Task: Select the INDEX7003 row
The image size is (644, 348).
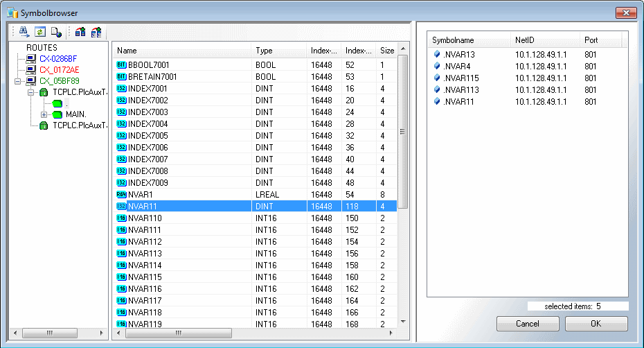Action: click(x=255, y=112)
